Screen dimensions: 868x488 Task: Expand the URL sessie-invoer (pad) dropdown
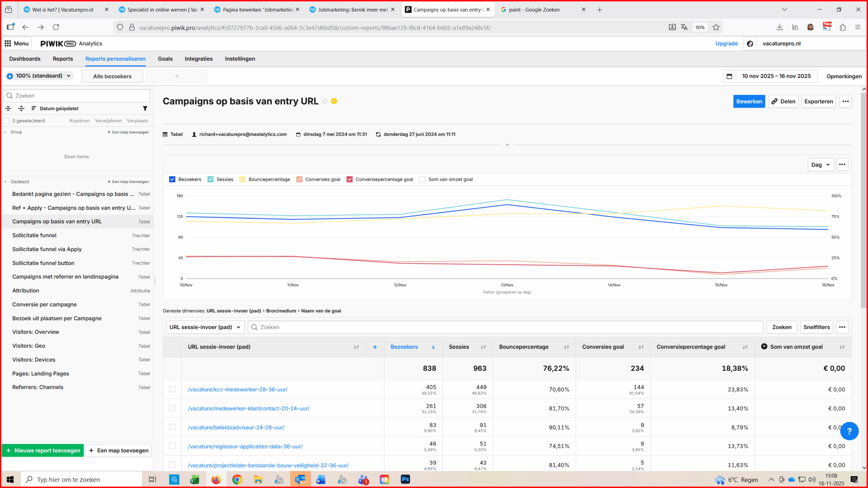205,327
